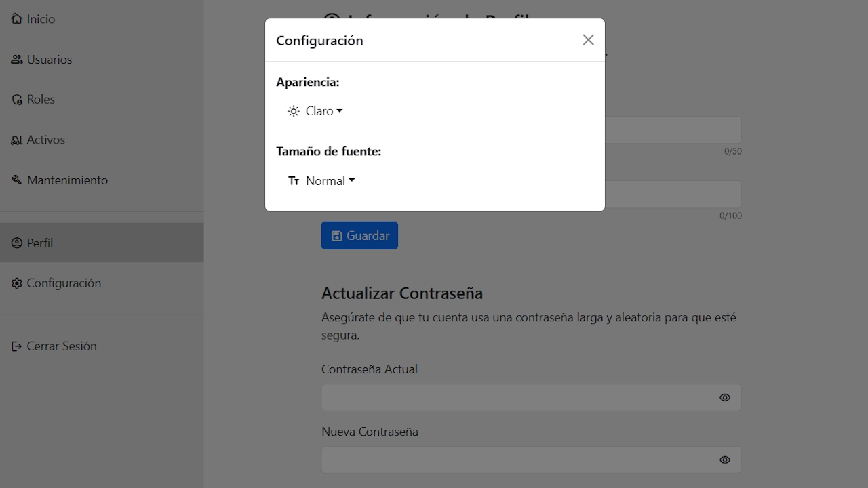Screen dimensions: 868x488
Task: Click the Usuarios people icon
Action: click(x=17, y=59)
